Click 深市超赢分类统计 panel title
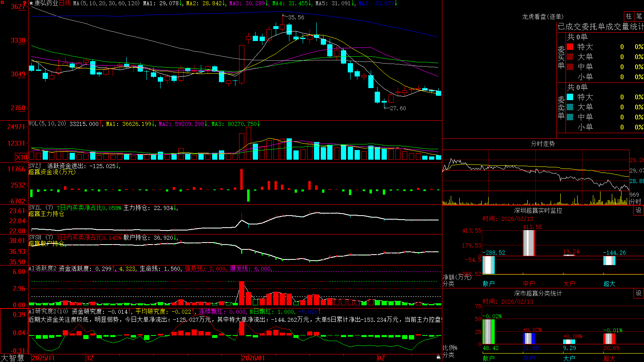The width and height of the screenshot is (644, 362). [538, 293]
